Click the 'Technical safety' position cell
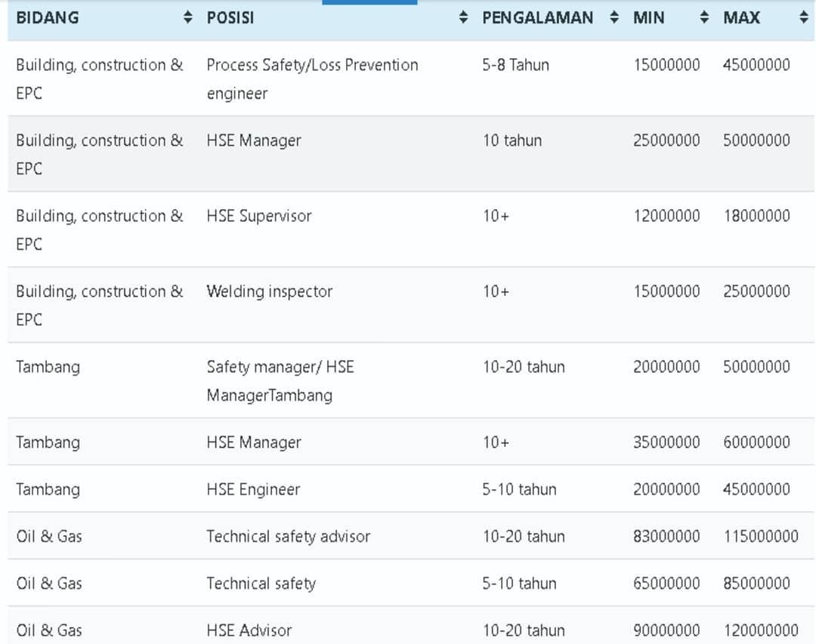816x644 pixels. (x=261, y=584)
